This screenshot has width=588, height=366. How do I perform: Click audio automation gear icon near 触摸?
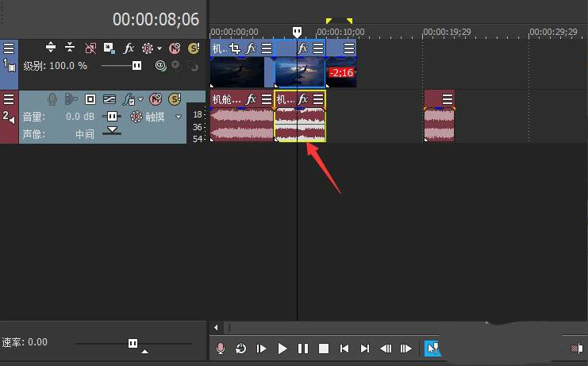click(x=136, y=117)
